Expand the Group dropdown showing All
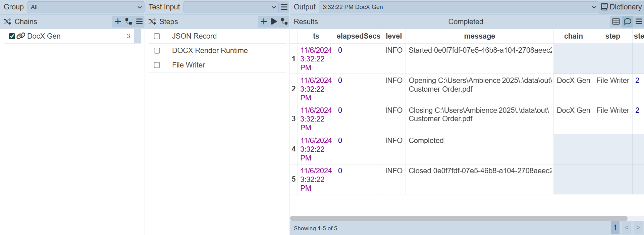The width and height of the screenshot is (644, 235). 86,7
